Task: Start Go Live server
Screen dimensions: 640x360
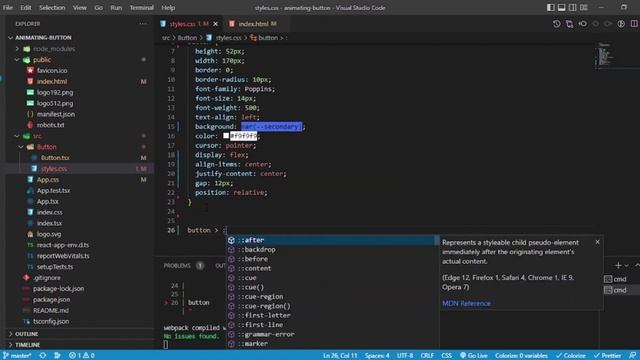Action: point(474,356)
